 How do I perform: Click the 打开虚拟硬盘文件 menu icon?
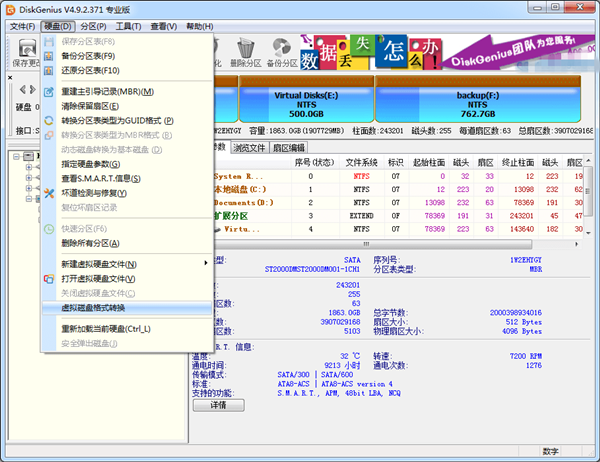[x=49, y=279]
